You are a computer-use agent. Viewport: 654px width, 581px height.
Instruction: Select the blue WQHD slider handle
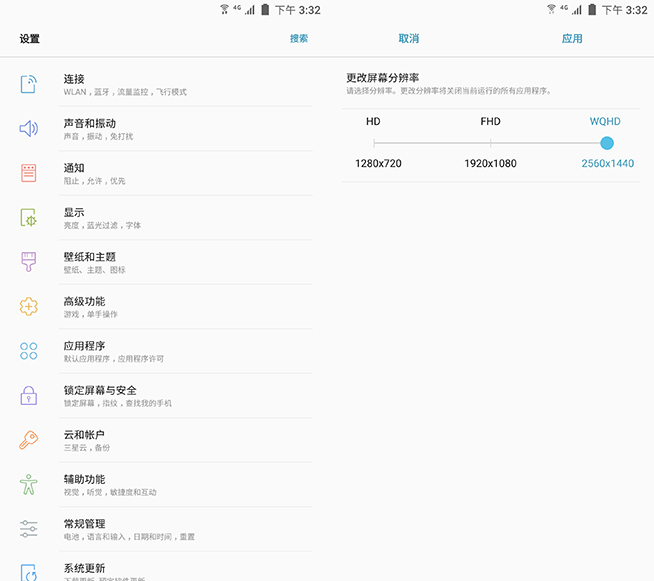click(607, 143)
